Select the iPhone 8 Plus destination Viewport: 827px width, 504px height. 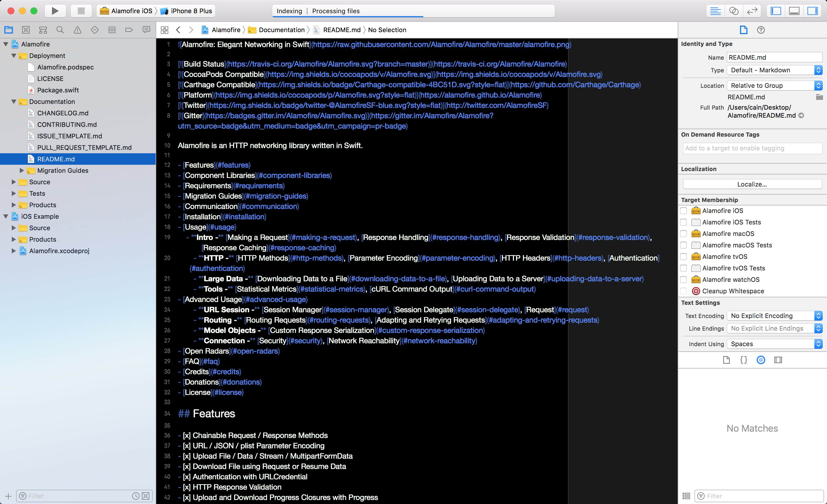[191, 11]
